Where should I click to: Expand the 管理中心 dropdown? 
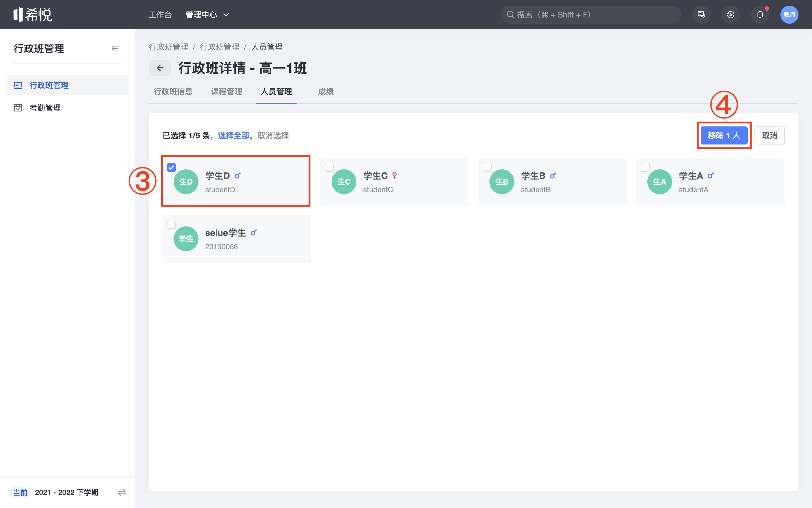pyautogui.click(x=207, y=15)
